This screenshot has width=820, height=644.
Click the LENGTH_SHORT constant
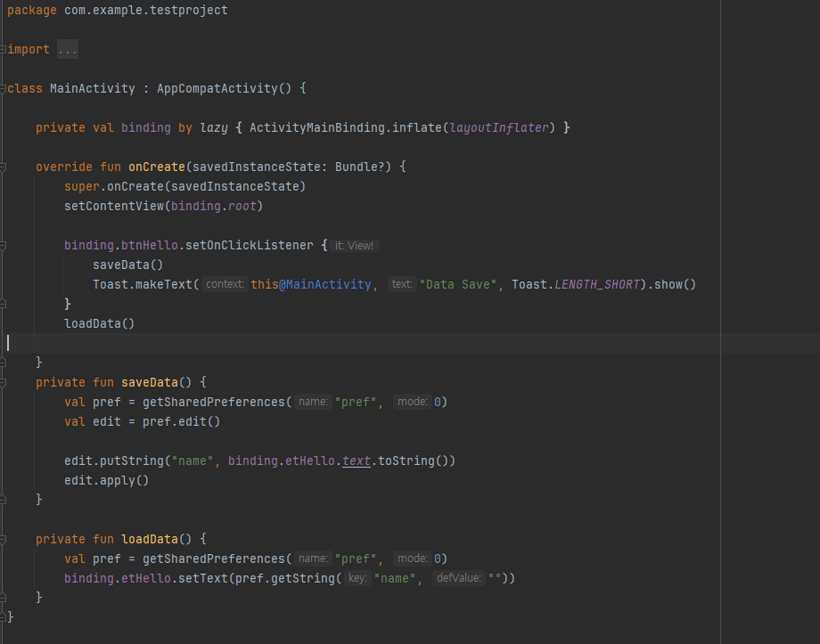596,284
